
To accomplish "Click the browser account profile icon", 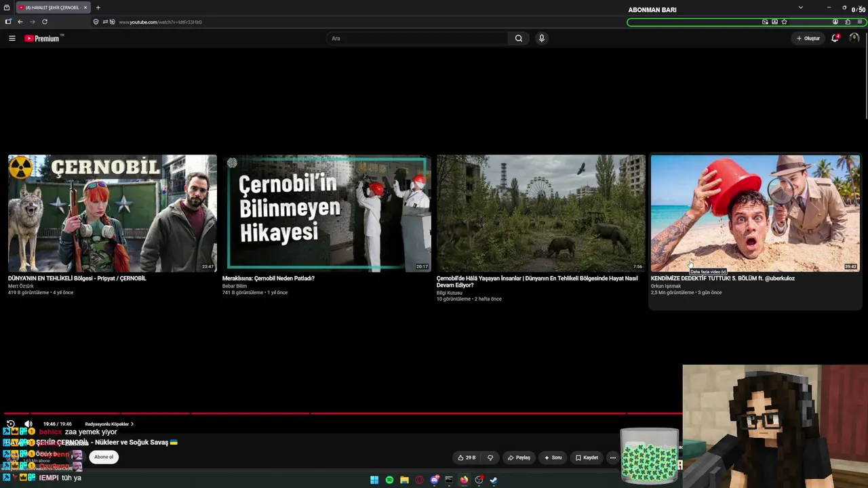I will coord(835,22).
